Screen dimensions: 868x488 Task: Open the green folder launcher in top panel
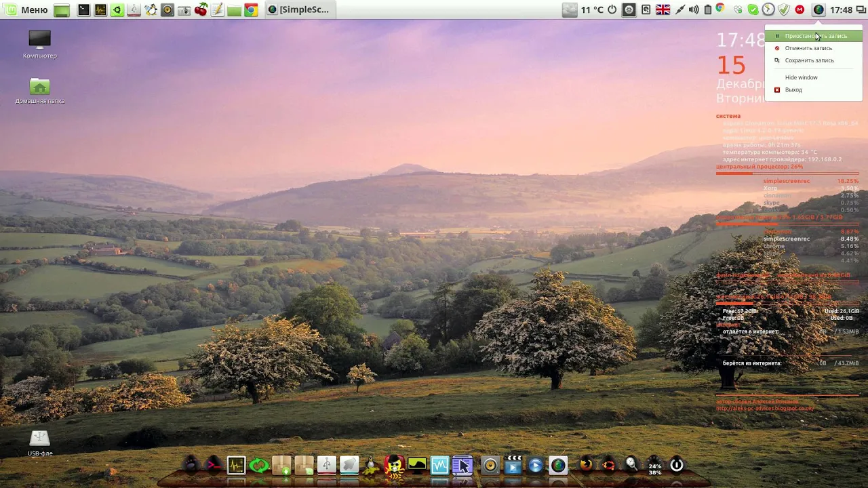point(234,10)
